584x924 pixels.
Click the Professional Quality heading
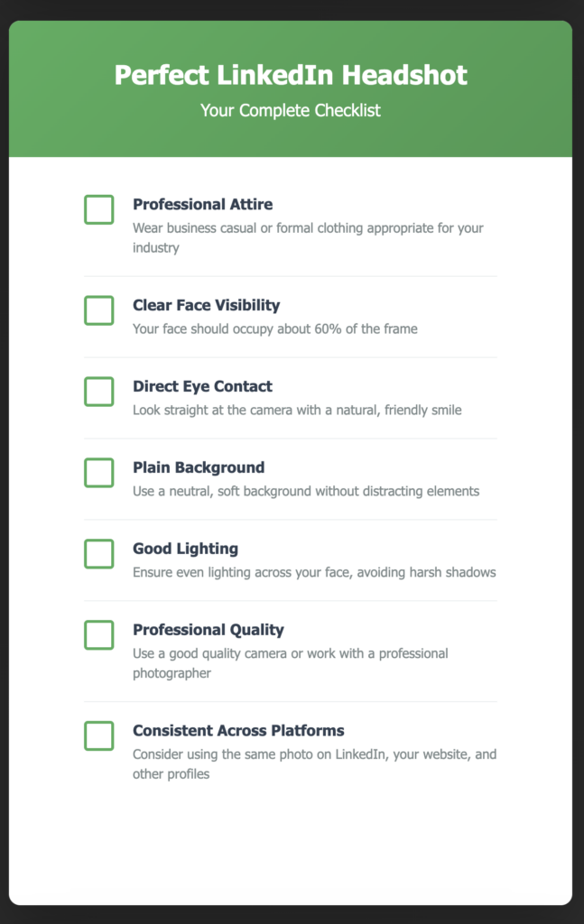208,630
